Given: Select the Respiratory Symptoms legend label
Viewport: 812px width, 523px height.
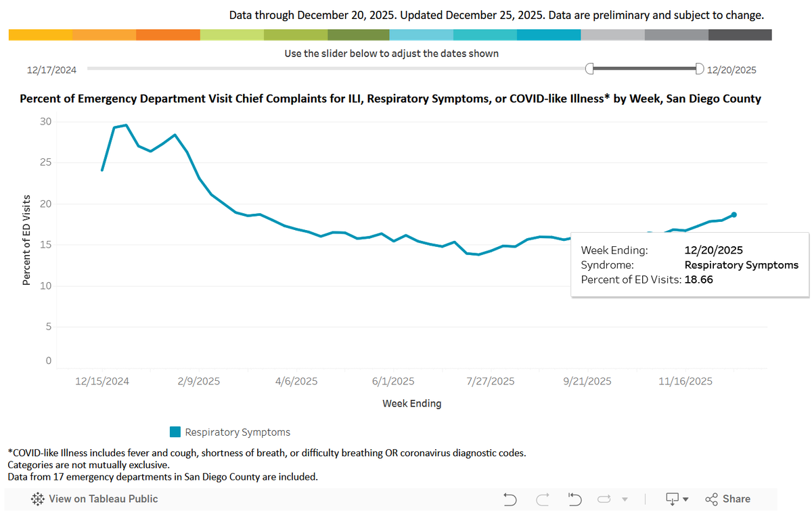Looking at the screenshot, I should [x=238, y=432].
